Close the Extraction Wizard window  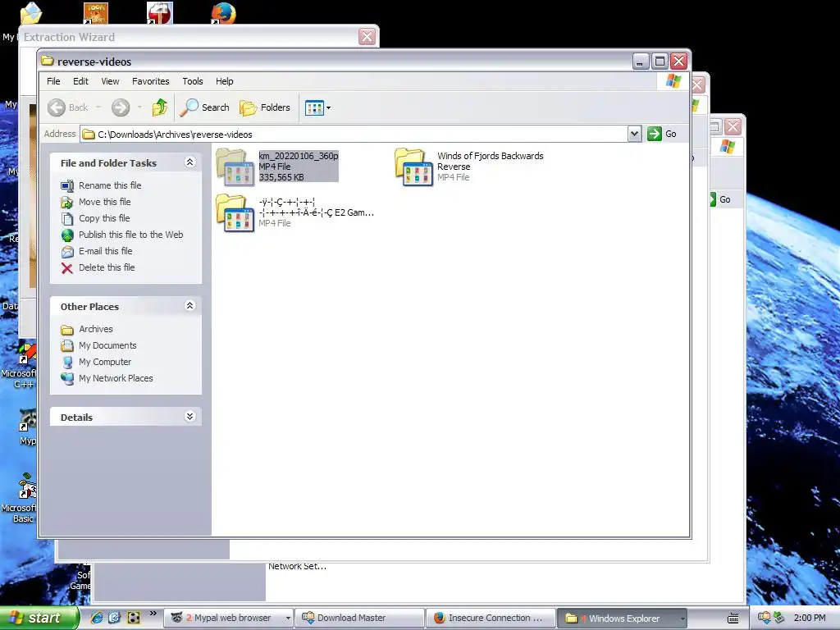pyautogui.click(x=367, y=37)
